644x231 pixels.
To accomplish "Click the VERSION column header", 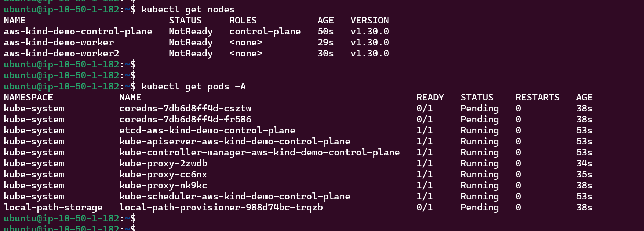I will 370,21.
